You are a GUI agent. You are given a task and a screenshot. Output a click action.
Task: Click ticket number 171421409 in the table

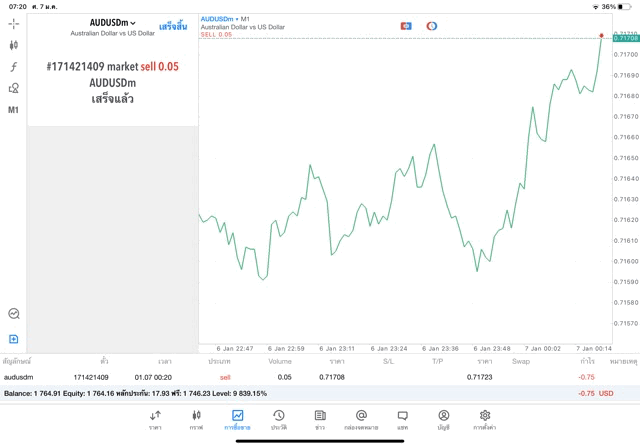91,377
